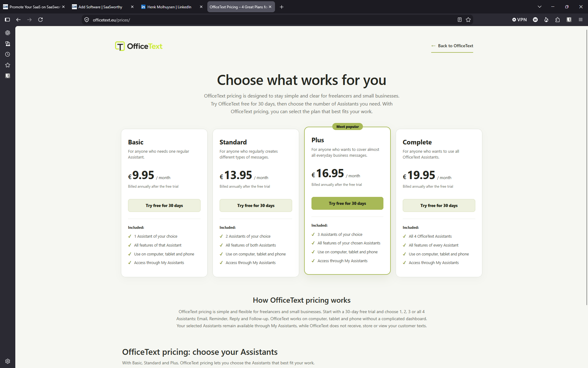Close the LinkedIn tab

pyautogui.click(x=201, y=7)
